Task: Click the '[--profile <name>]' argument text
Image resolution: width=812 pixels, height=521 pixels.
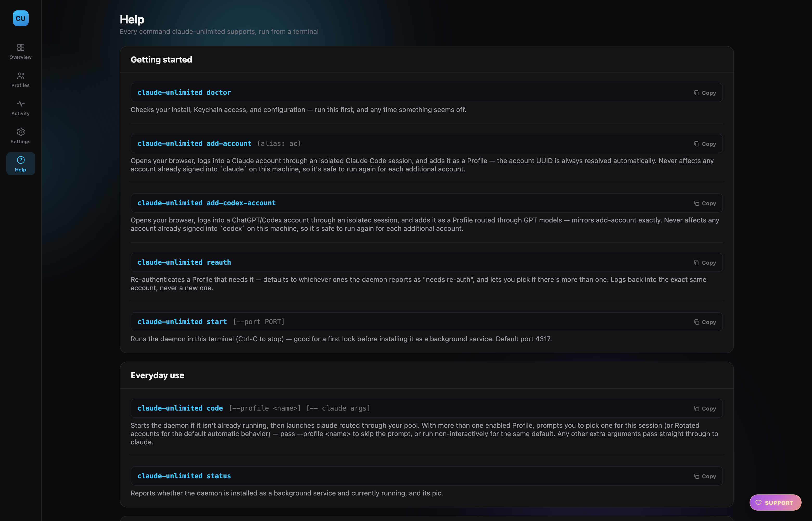Action: [x=265, y=408]
